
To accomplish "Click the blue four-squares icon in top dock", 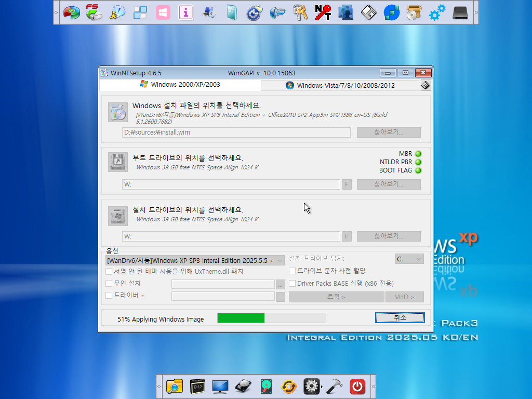I will click(x=140, y=12).
